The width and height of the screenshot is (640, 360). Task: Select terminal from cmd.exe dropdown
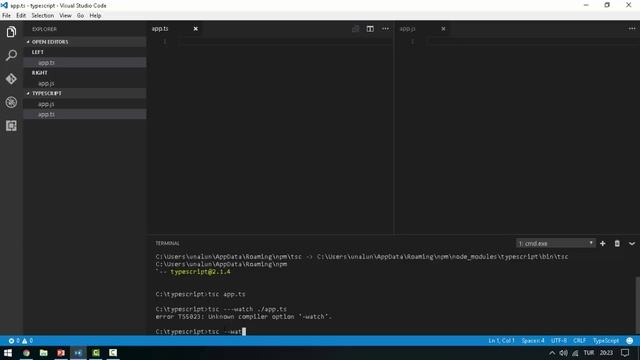556,243
